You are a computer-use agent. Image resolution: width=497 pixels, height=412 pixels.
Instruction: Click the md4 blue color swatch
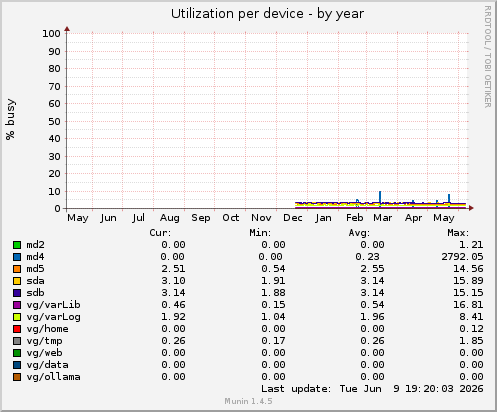coord(17,257)
